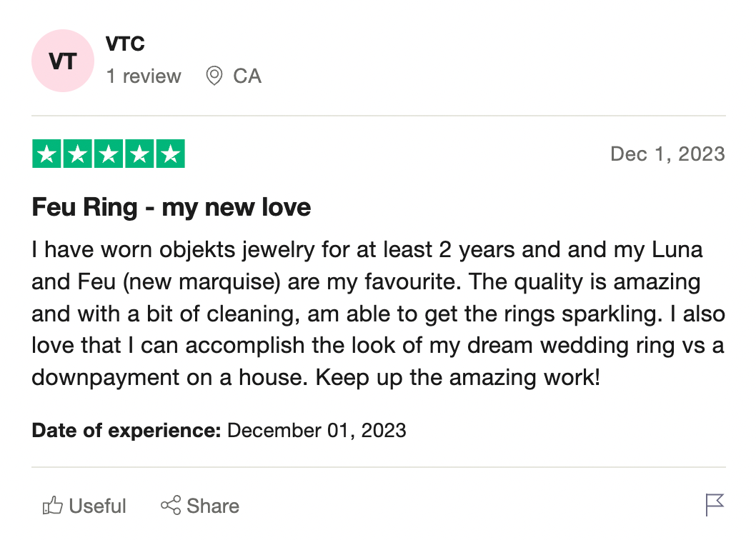Click the "1 review" count text
756x540 pixels.
click(144, 76)
